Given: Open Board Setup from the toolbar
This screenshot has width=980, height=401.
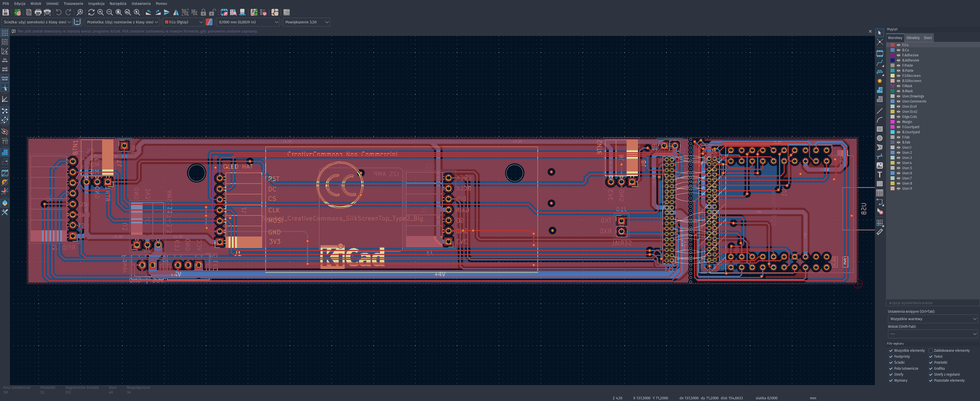Looking at the screenshot, I should click(x=17, y=13).
